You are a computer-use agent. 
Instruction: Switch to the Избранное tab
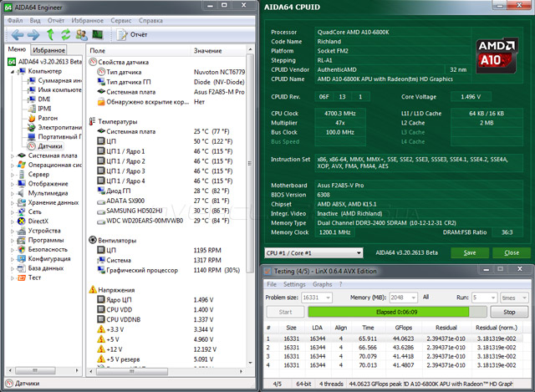tap(48, 50)
